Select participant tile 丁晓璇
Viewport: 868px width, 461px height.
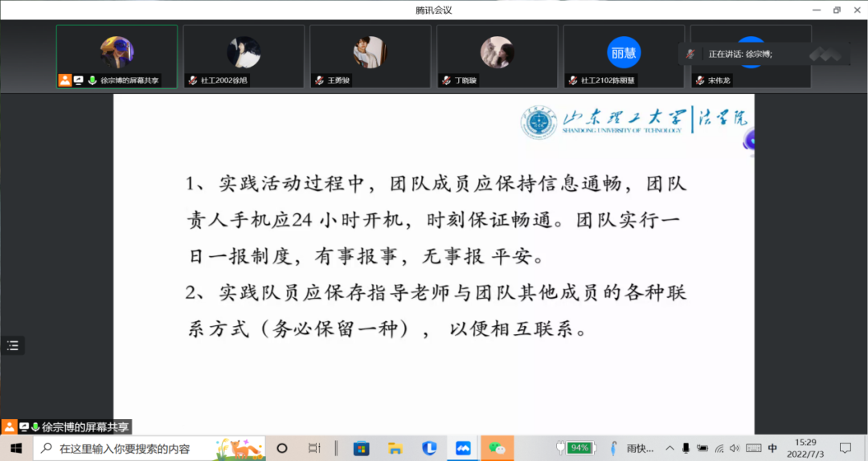(x=497, y=56)
